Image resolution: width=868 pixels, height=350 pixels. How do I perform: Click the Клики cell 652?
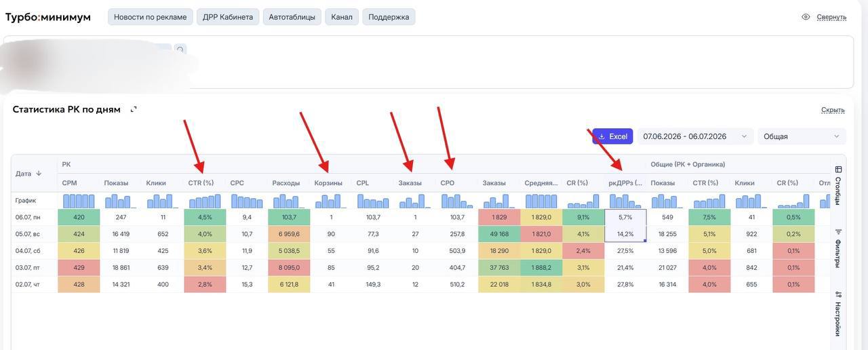click(x=163, y=234)
